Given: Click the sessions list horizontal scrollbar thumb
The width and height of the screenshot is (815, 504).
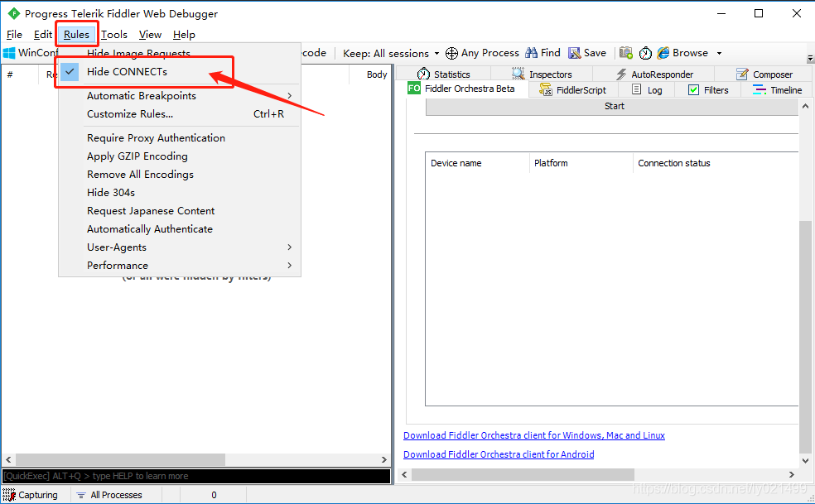Looking at the screenshot, I should point(120,459).
